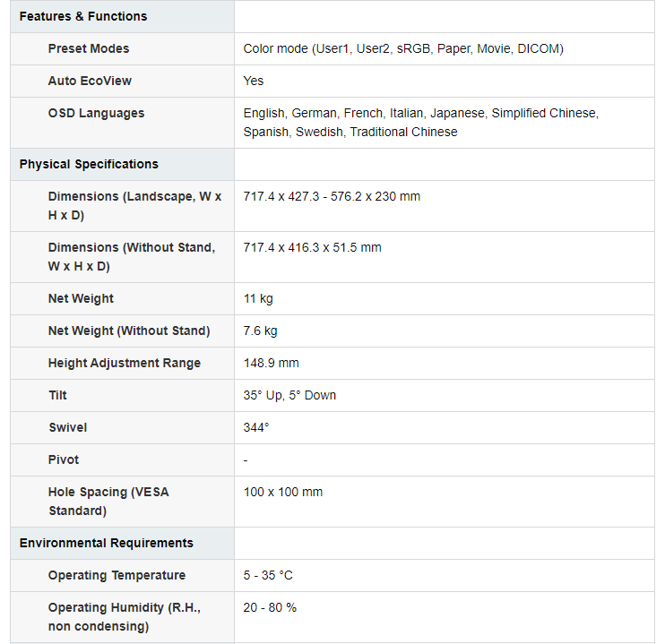Select the Net Weight value 11 kg
Viewport: 665px width, 644px height.
[x=258, y=298]
